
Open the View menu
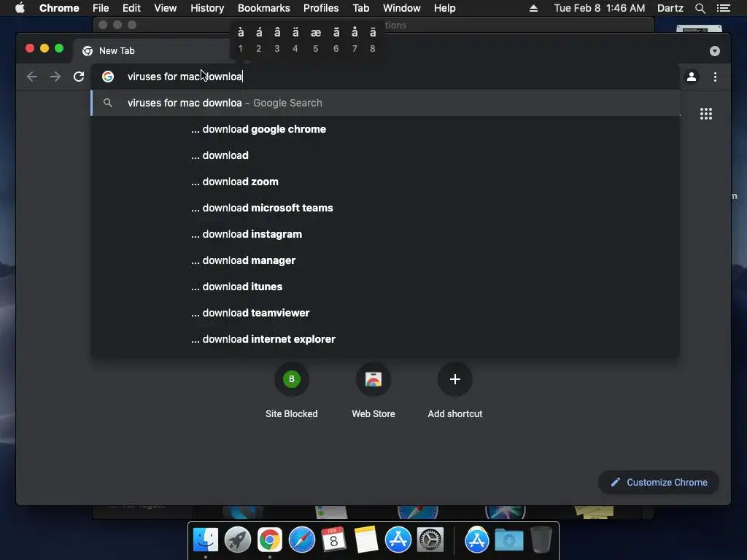click(166, 8)
